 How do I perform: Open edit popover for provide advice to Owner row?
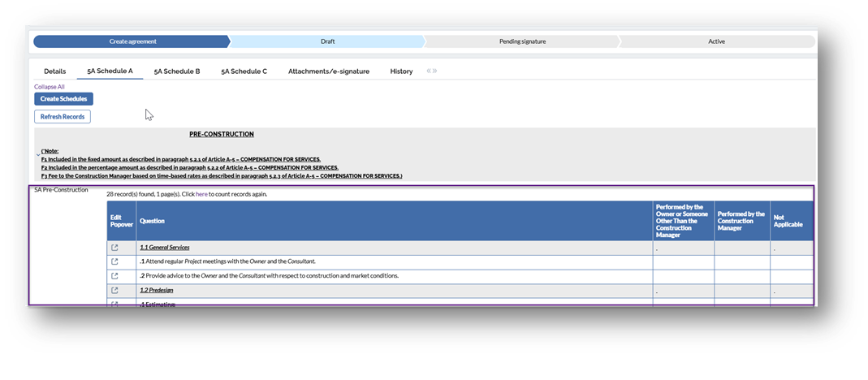pos(114,276)
